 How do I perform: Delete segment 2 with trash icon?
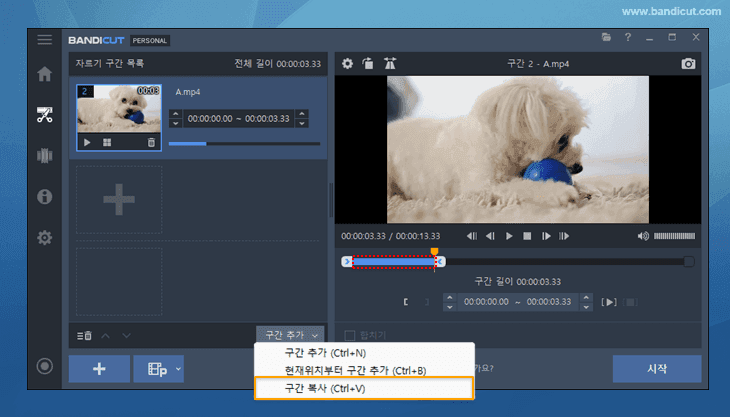151,142
